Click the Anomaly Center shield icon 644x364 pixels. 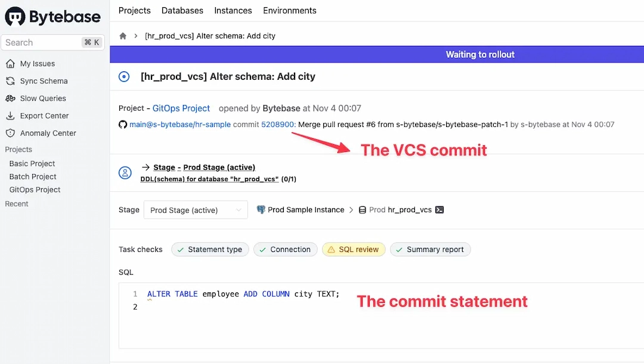pyautogui.click(x=10, y=133)
